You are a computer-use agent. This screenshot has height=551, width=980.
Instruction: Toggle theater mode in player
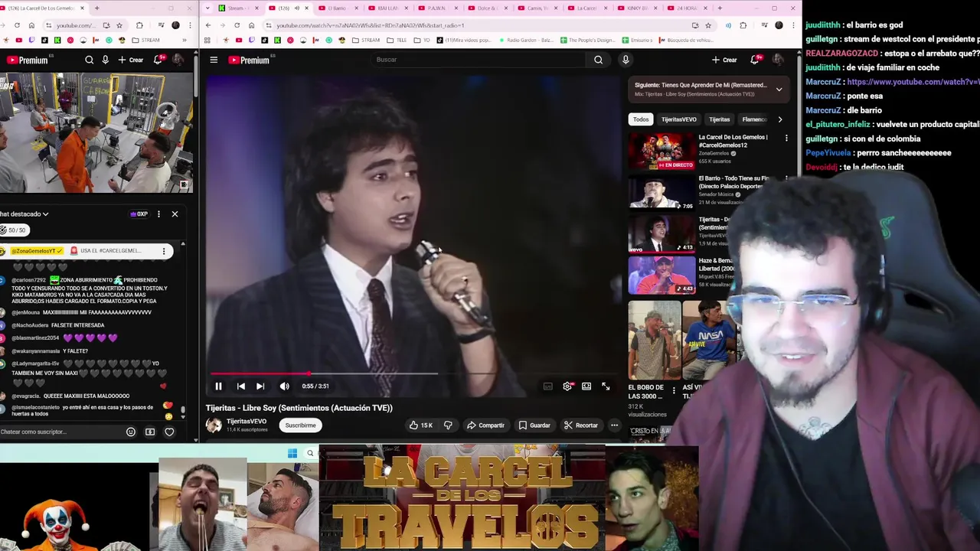point(586,386)
